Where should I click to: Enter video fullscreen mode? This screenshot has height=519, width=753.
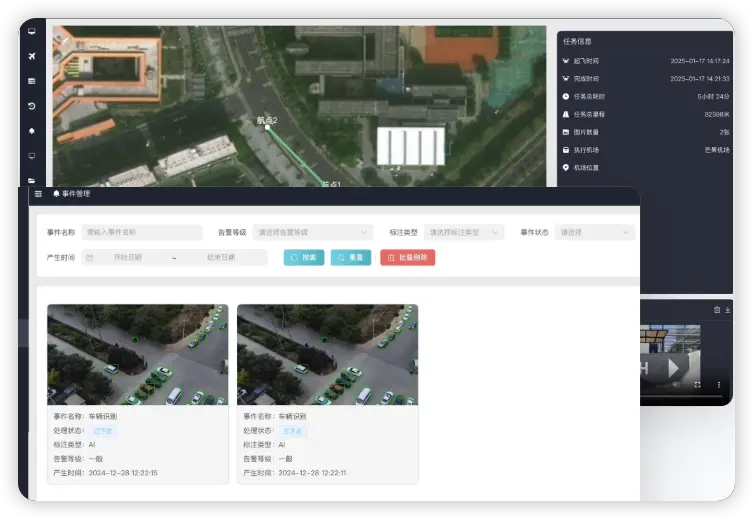[x=697, y=385]
